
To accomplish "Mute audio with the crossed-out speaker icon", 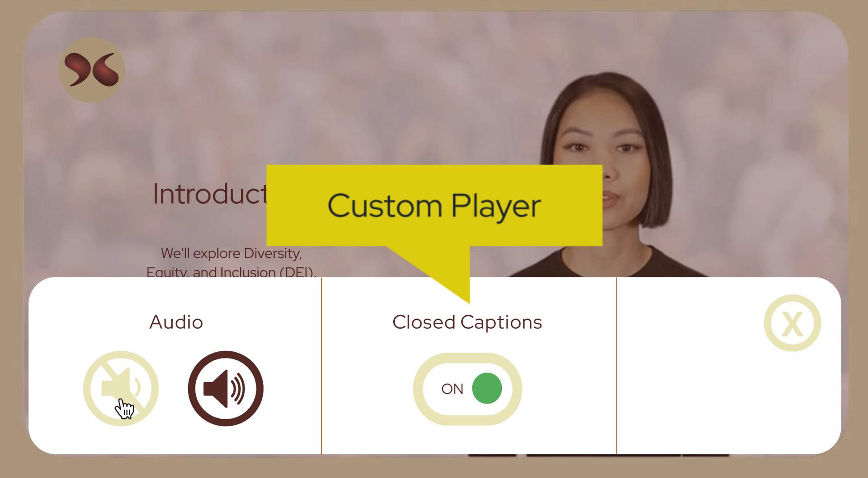I will coord(121,388).
